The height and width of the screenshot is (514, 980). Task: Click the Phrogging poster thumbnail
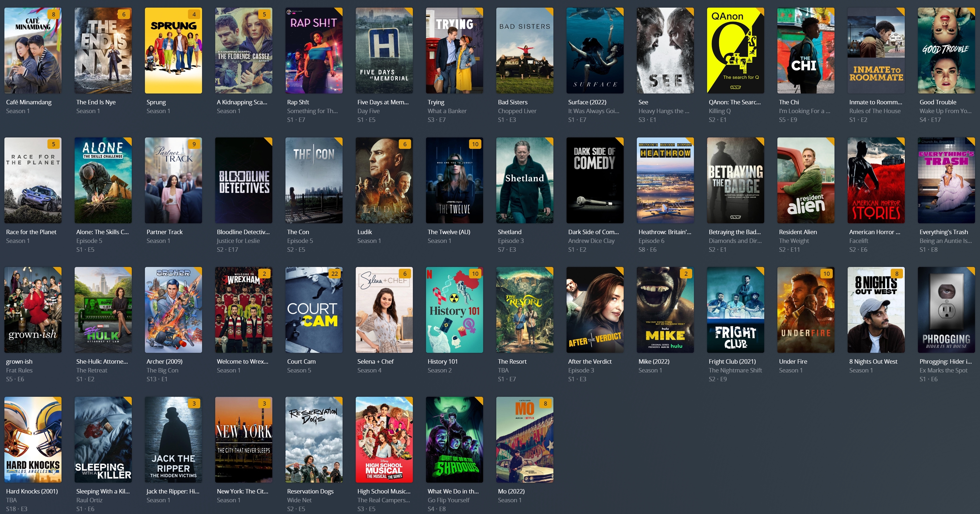[946, 309]
